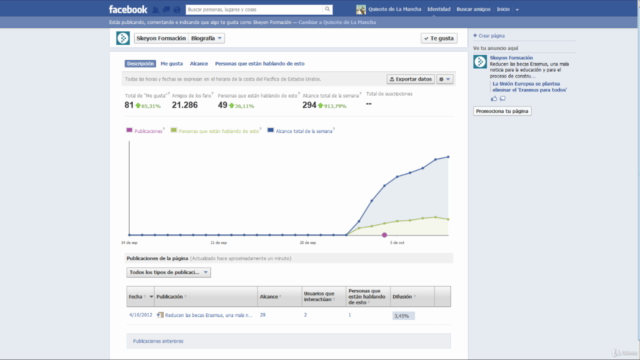Open the account menu arrow after Inicio

[x=517, y=9]
